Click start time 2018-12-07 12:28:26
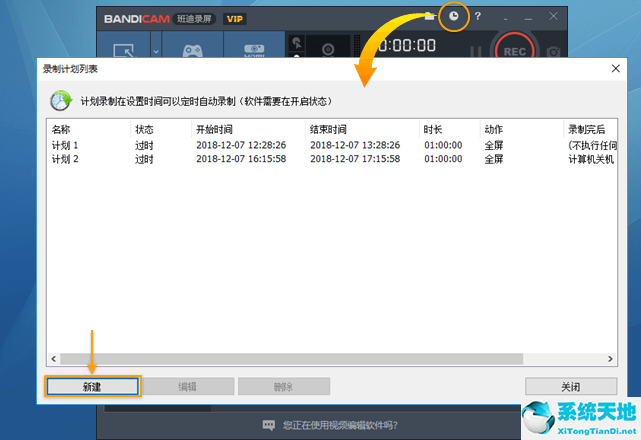This screenshot has width=641, height=440. coord(241,145)
